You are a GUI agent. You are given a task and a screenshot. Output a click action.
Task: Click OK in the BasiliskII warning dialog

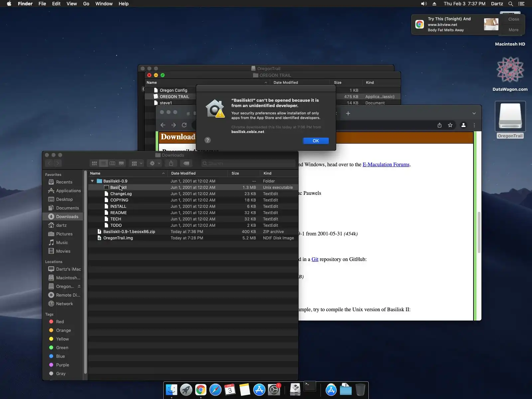[x=316, y=141]
